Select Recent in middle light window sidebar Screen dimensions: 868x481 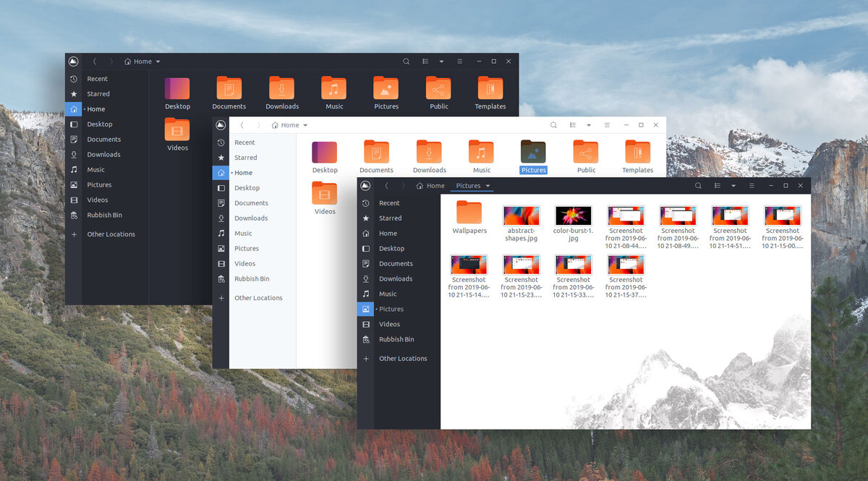244,142
